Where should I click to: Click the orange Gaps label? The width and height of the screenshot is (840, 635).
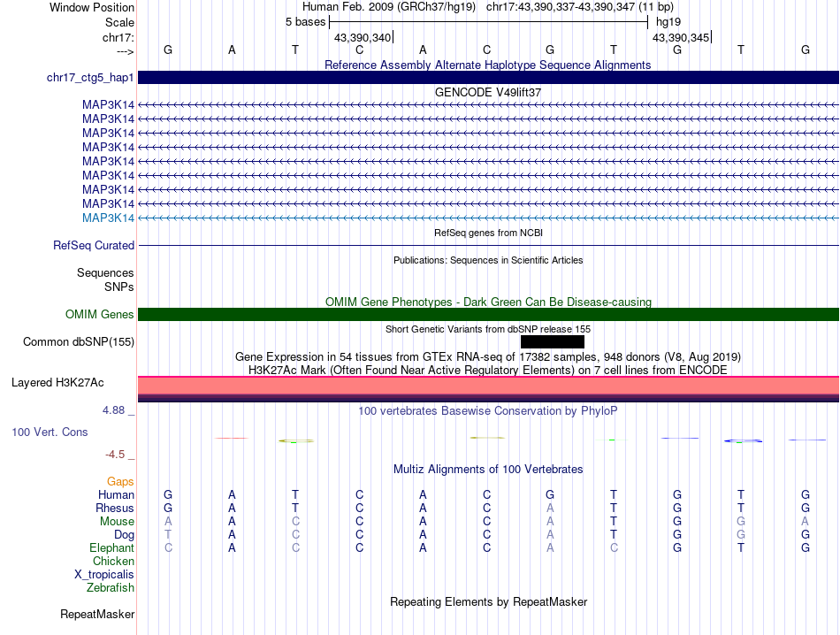click(x=120, y=481)
